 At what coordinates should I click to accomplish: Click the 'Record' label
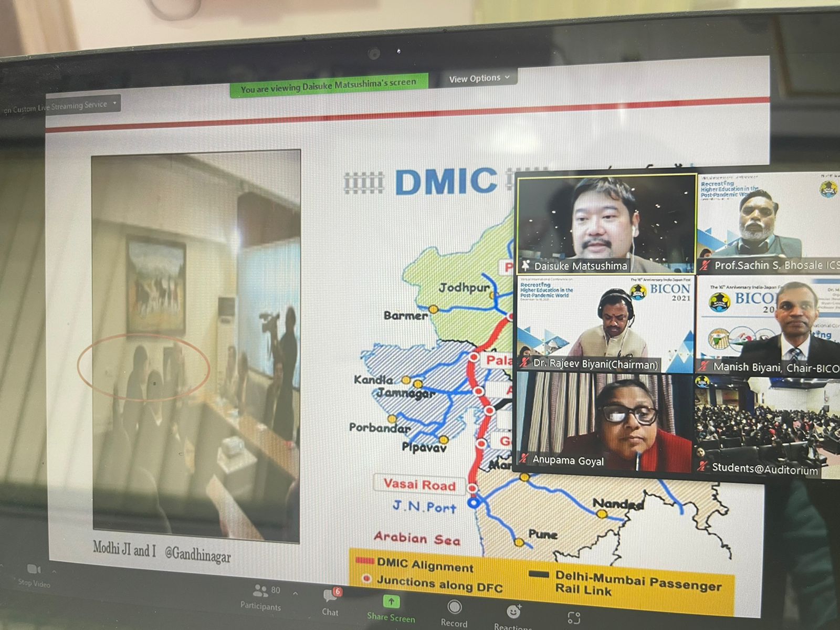tap(454, 623)
